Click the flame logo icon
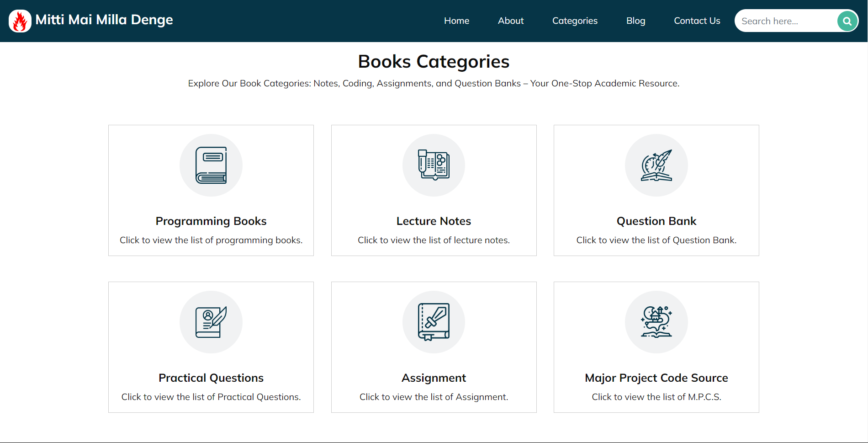 tap(20, 21)
